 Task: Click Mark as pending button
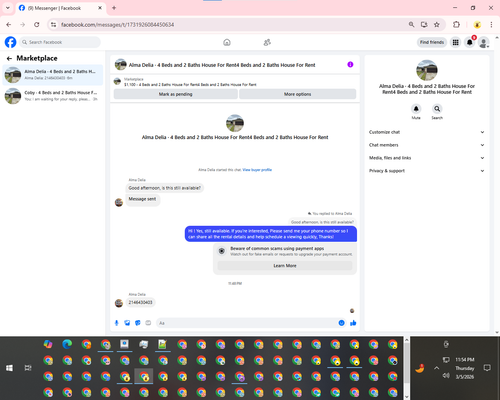click(x=176, y=94)
